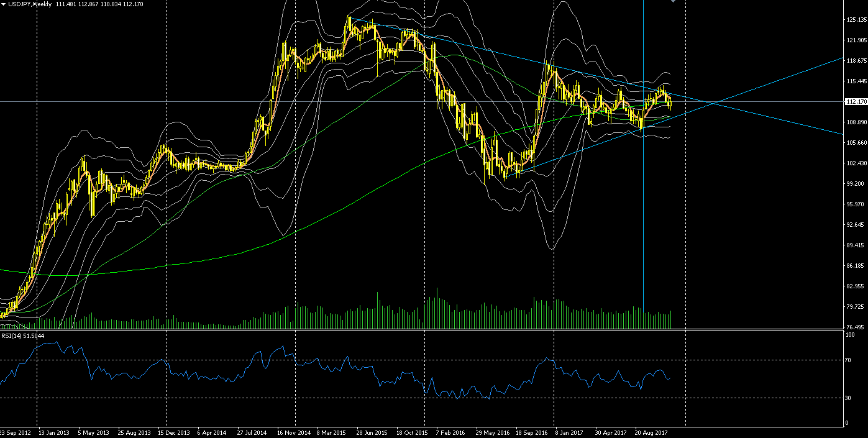This screenshot has width=868, height=438.
Task: Click the 7 Feb 2016 date label
Action: [450, 432]
